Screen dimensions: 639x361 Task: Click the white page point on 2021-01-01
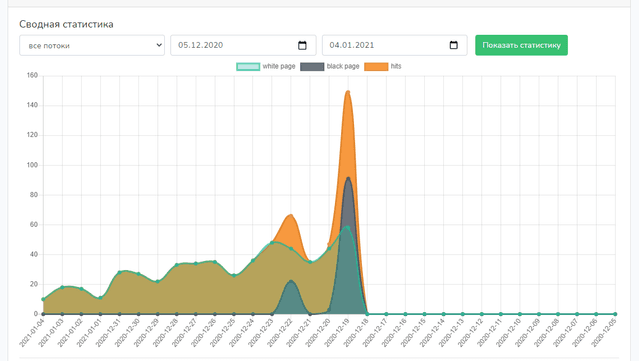100,298
